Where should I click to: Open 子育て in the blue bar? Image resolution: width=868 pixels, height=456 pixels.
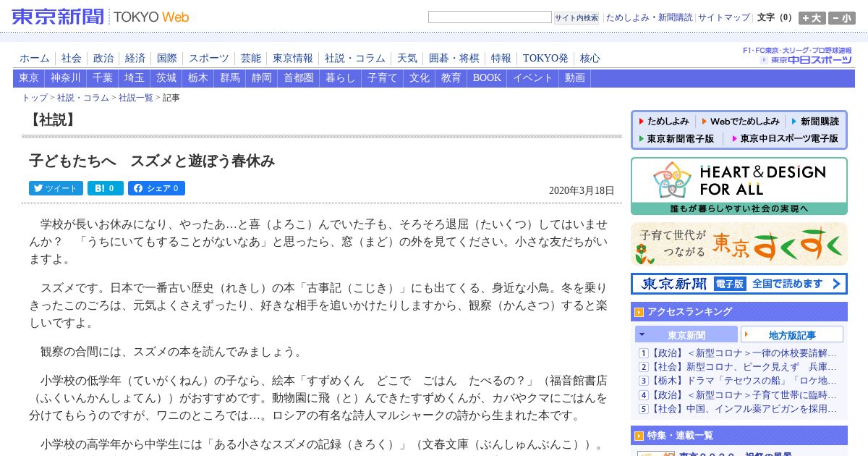tap(383, 78)
